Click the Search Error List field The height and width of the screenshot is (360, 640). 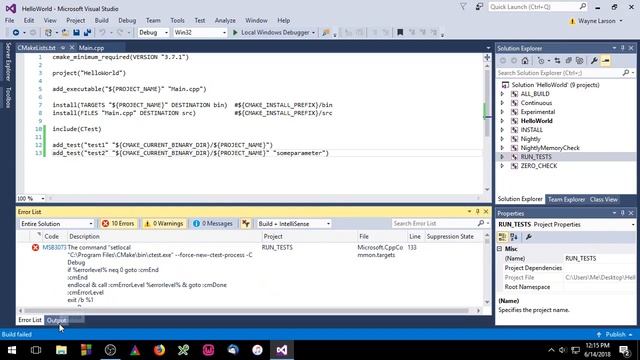[434, 223]
